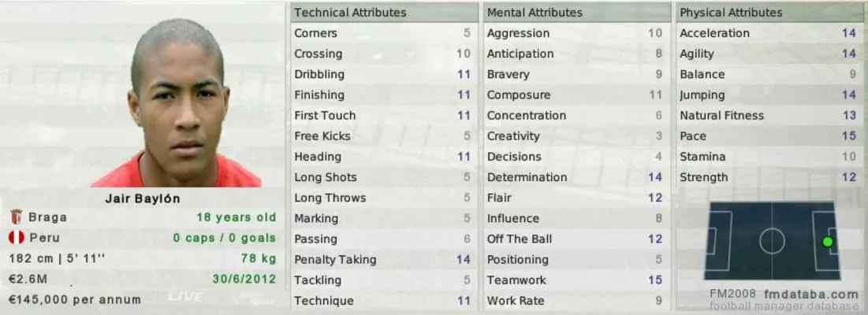
Task: Click the Determination attribute row
Action: tap(574, 177)
